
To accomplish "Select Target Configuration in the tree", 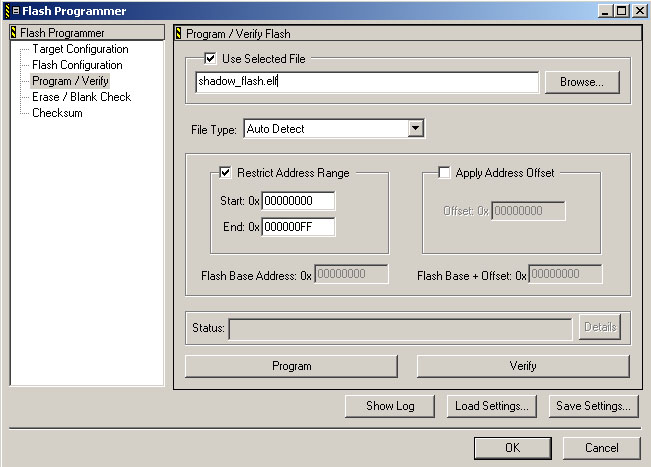I will point(80,49).
